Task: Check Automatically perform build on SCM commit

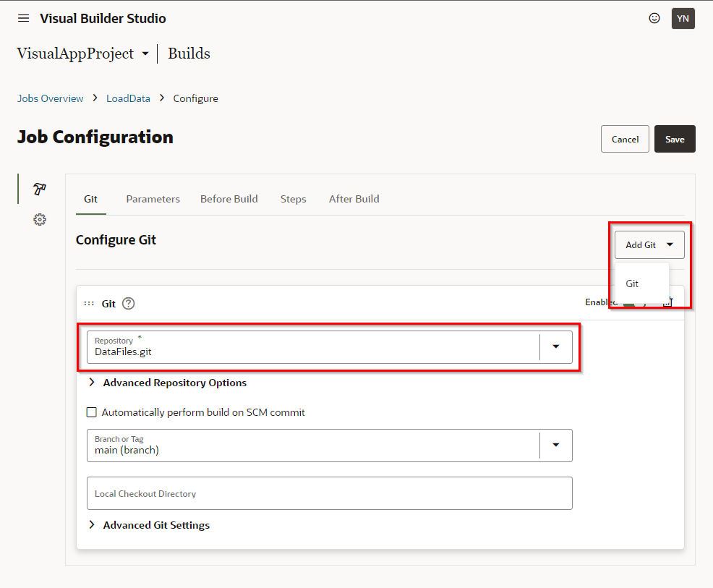Action: click(92, 412)
